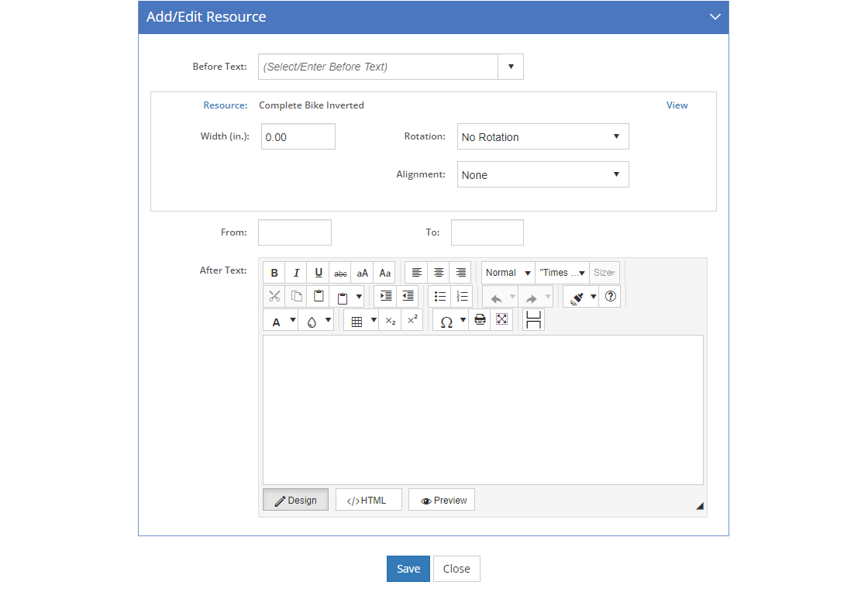
Task: Switch to HTML view tab
Action: [x=369, y=500]
